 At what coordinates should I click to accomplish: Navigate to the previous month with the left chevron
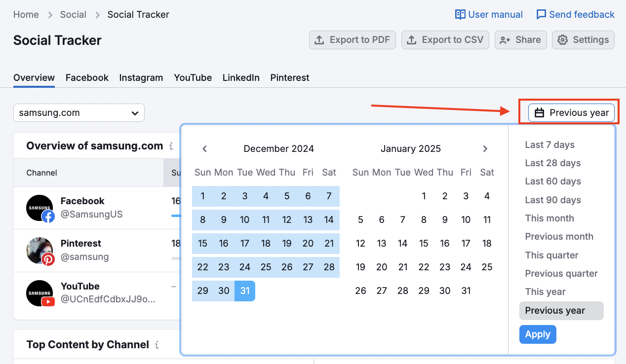pyautogui.click(x=204, y=148)
